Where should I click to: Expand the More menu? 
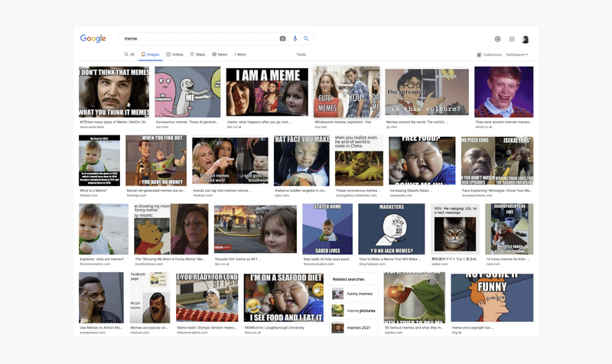tap(240, 54)
